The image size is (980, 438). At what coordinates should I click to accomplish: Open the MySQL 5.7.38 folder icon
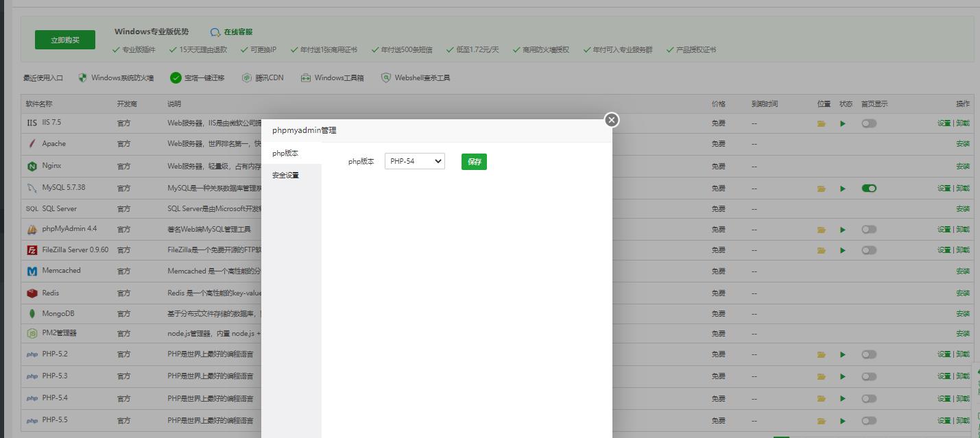coord(821,188)
